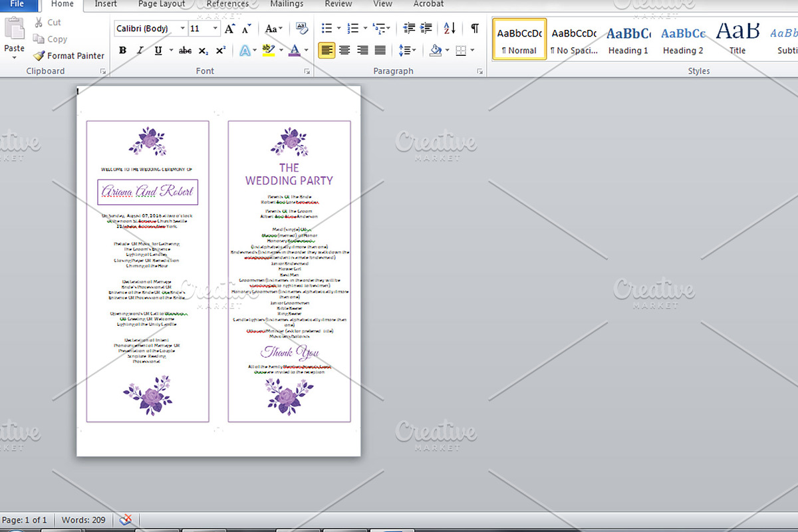Apply bottom border to the selection

(x=460, y=51)
